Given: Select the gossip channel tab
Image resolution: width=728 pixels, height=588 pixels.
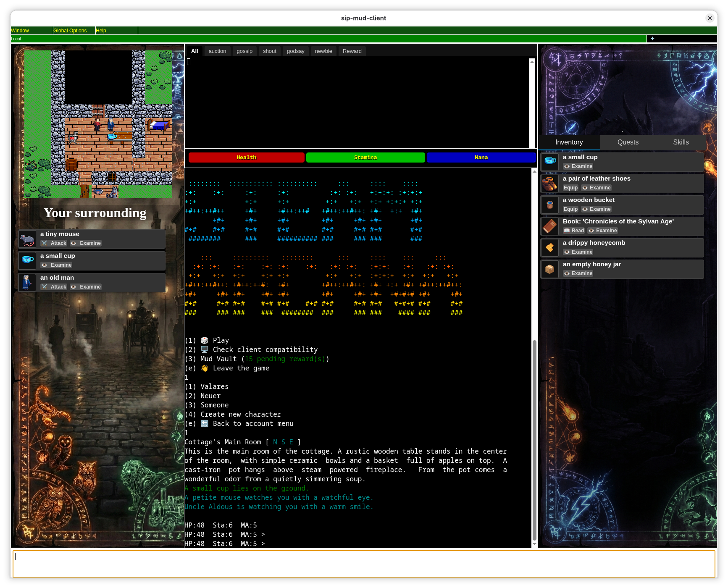Looking at the screenshot, I should 244,51.
